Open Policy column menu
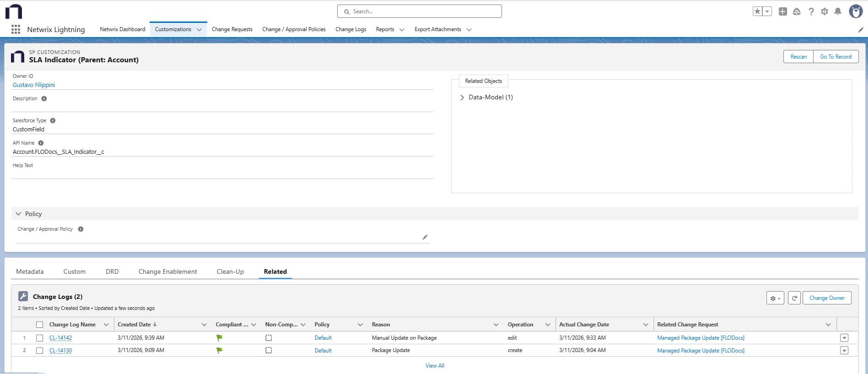The image size is (868, 374). pos(360,325)
